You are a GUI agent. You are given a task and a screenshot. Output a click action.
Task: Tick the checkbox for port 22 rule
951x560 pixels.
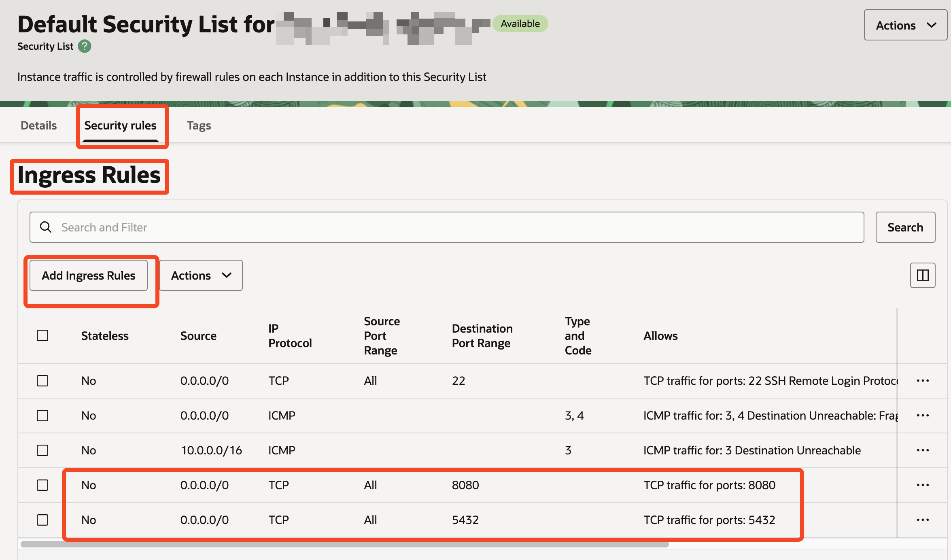(42, 381)
